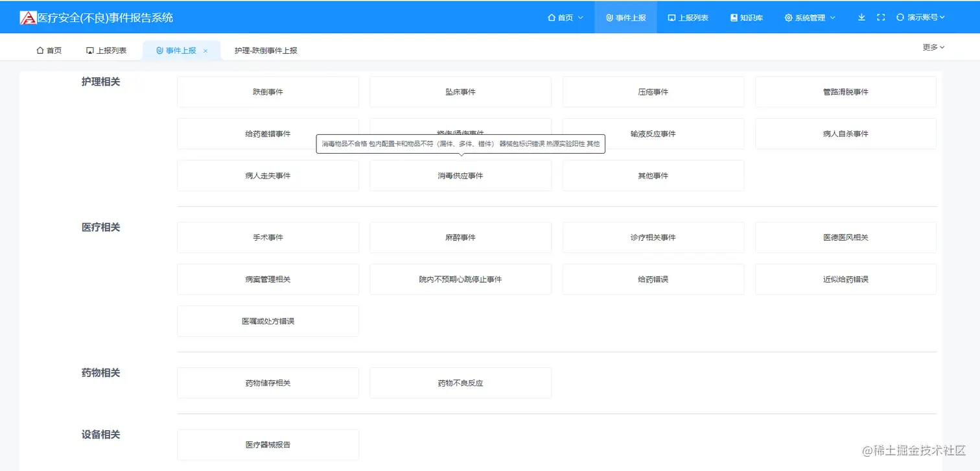Click 医疗器械报告 in the 设备相关 section
Screen dimensions: 980x471
pos(268,444)
